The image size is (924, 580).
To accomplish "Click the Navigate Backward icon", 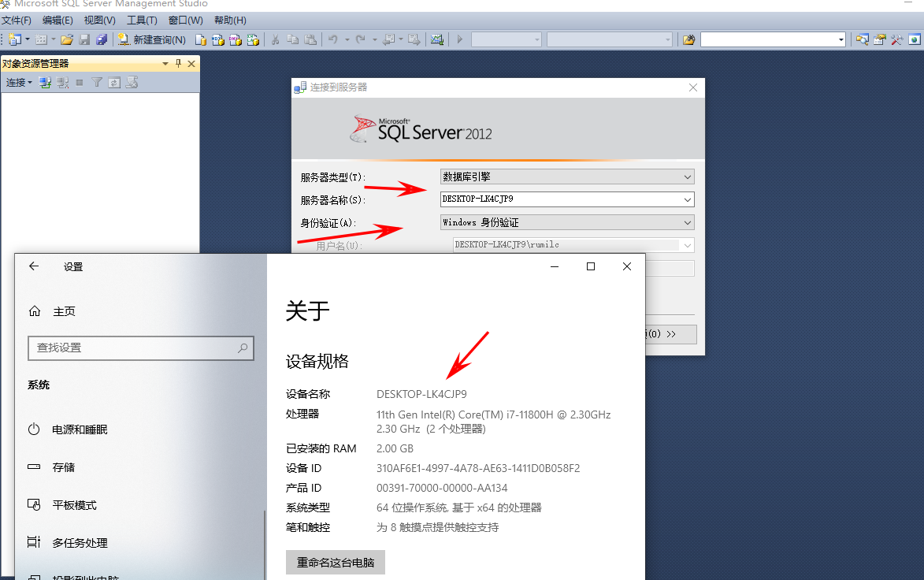I will [389, 39].
